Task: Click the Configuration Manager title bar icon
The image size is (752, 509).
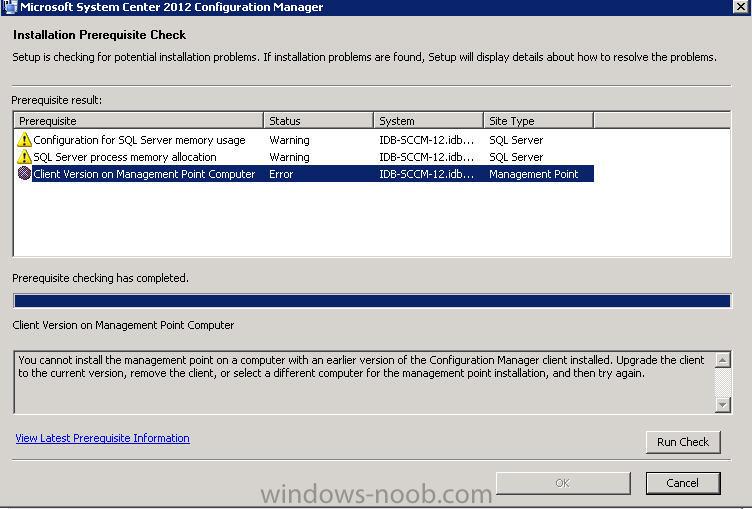Action: 10,7
